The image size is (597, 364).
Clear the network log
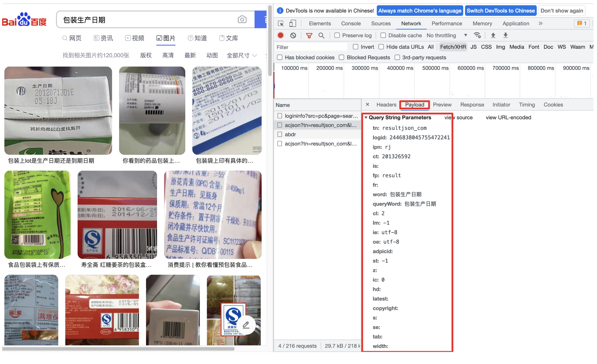pos(293,35)
